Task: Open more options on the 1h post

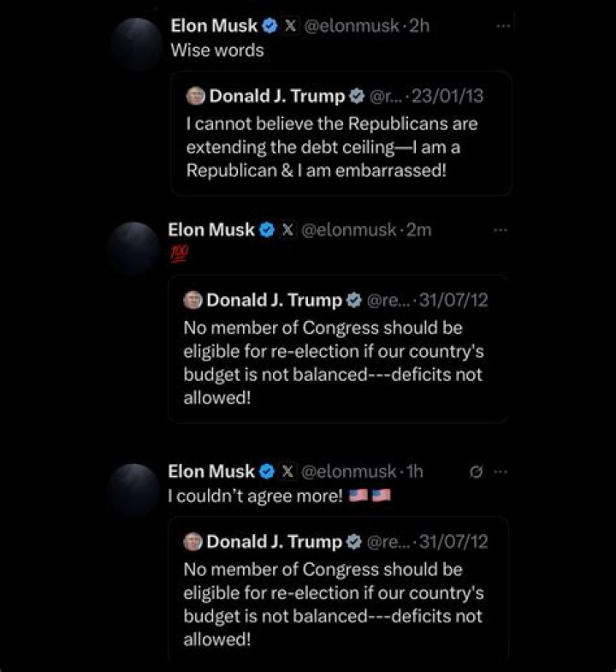Action: [x=500, y=472]
